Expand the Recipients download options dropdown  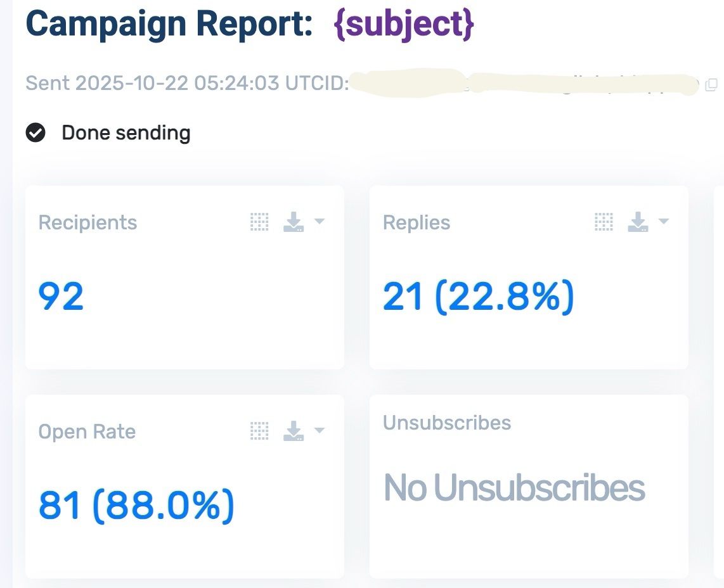click(320, 221)
